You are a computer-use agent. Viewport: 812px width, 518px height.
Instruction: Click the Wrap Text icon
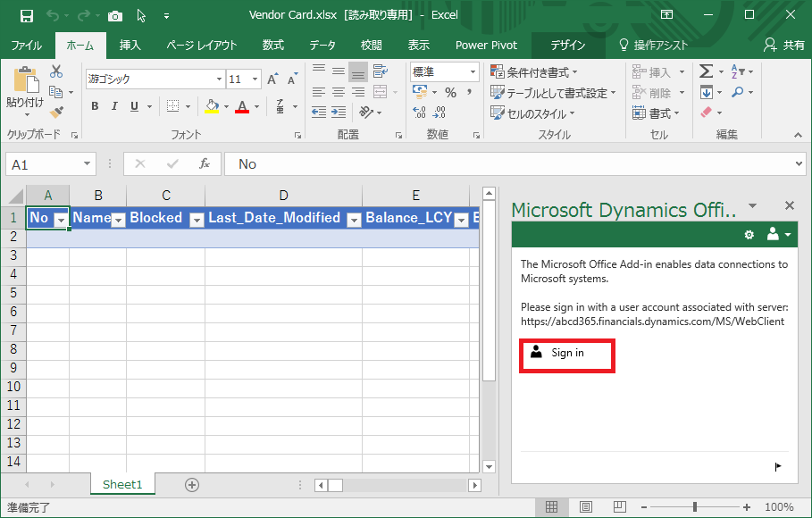point(381,71)
